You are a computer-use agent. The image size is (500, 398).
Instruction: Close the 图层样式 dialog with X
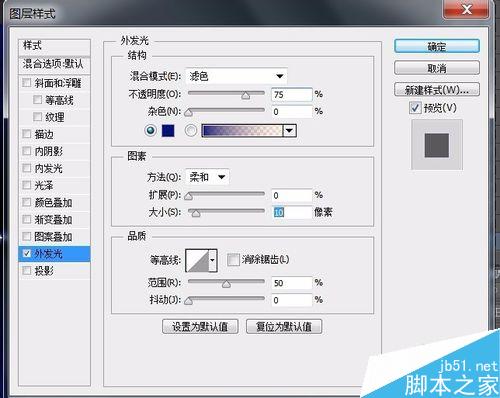[x=466, y=9]
